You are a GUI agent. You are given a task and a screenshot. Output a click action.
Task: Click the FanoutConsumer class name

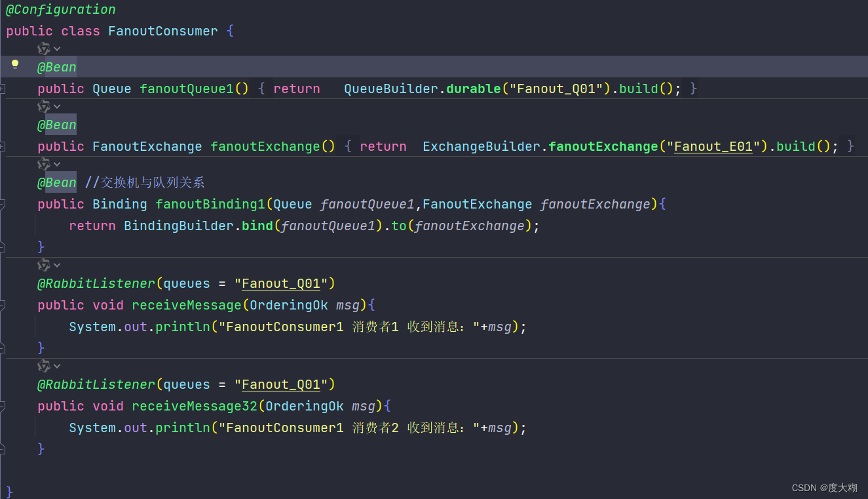point(163,31)
